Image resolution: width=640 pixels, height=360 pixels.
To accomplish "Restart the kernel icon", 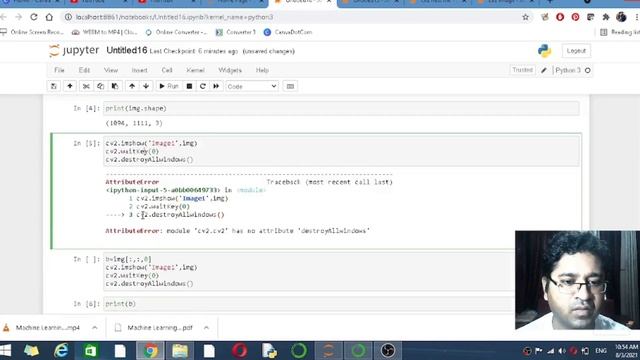I will click(x=203, y=86).
